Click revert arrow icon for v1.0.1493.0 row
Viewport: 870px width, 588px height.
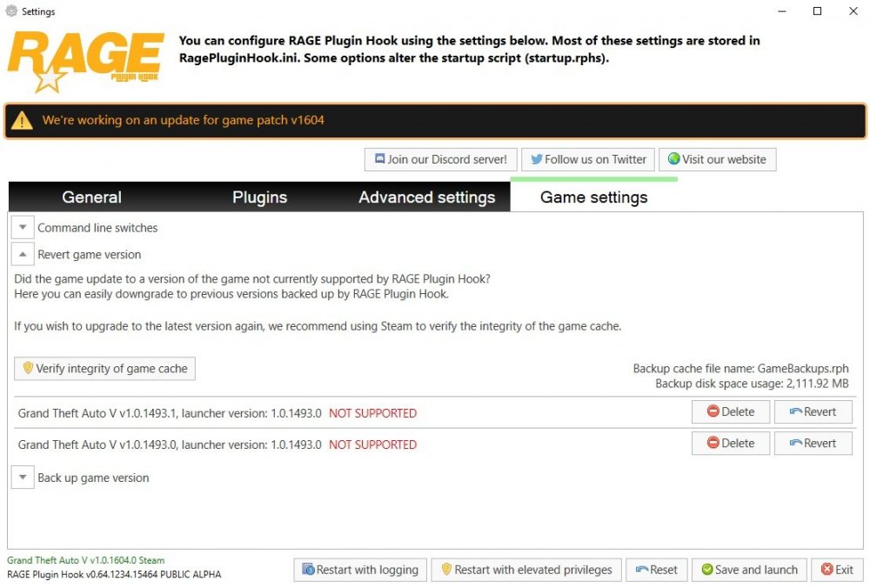click(796, 443)
